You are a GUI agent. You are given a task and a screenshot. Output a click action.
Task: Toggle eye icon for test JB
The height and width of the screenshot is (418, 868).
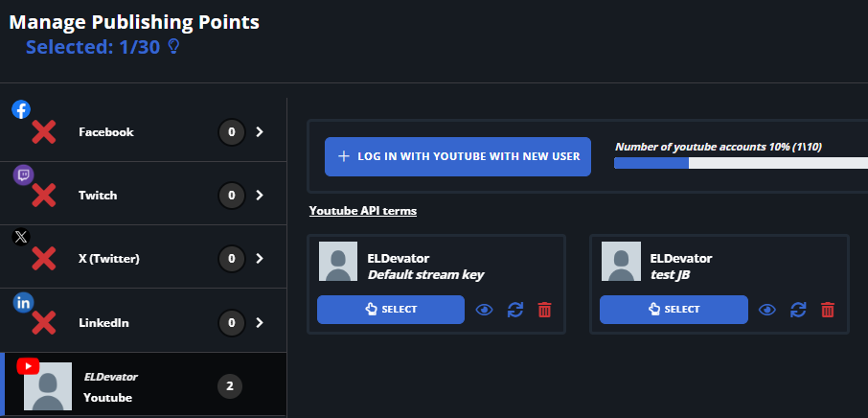coord(767,310)
